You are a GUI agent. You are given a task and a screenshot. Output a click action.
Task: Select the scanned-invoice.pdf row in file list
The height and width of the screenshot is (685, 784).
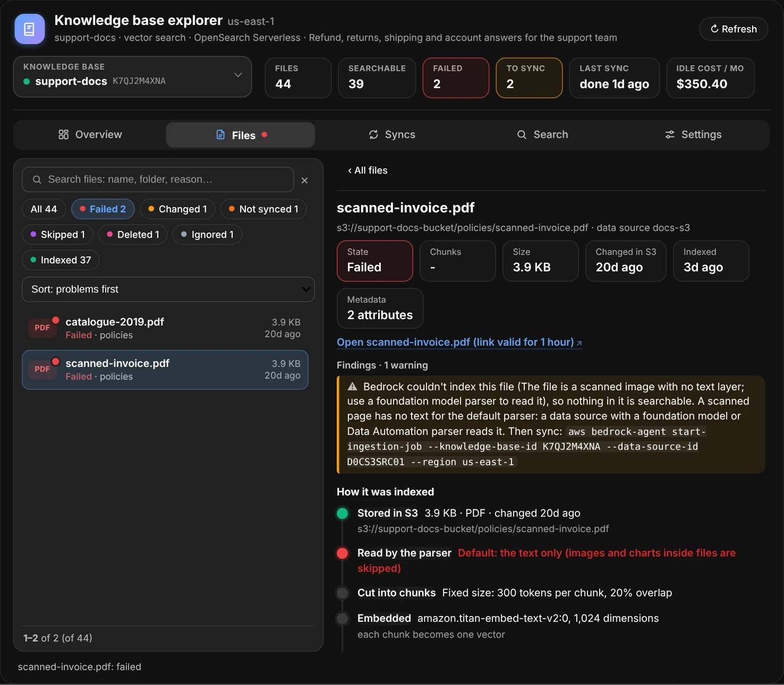pyautogui.click(x=165, y=370)
